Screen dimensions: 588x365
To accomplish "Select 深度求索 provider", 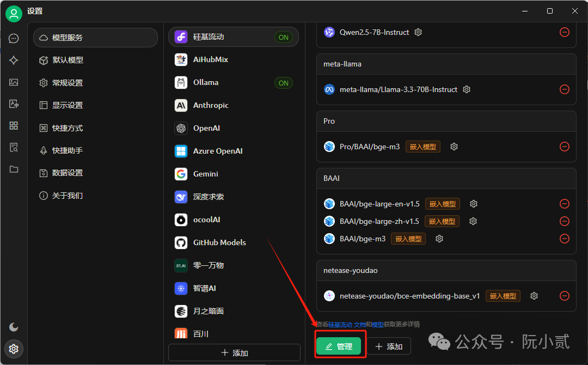I will [234, 197].
